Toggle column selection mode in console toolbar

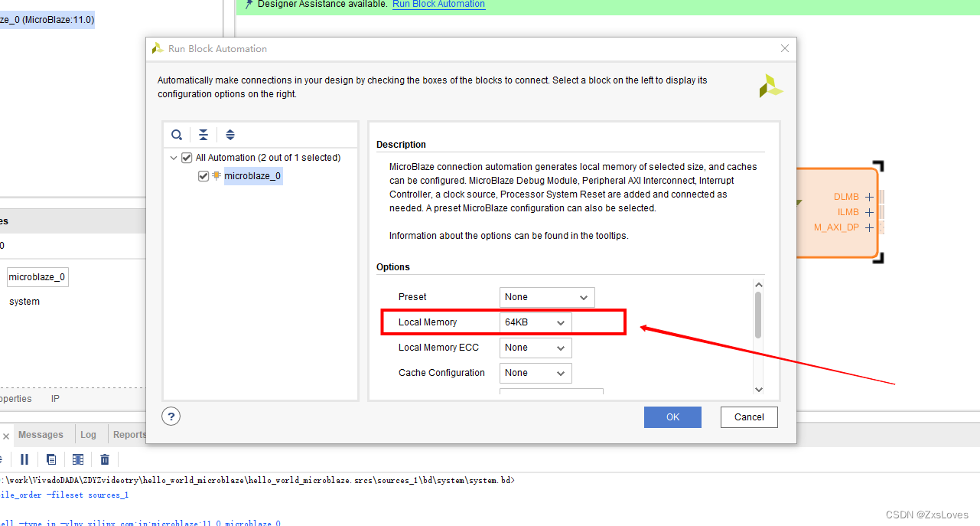[x=78, y=459]
